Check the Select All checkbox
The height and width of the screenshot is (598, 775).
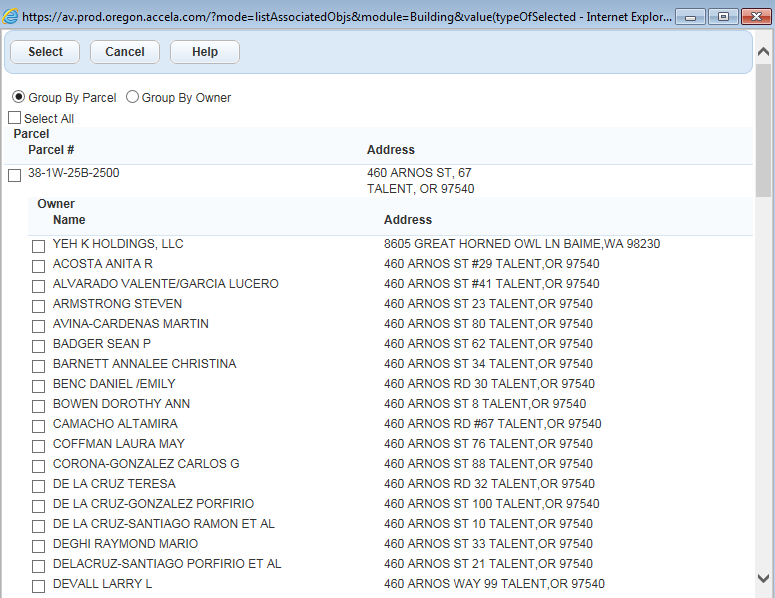(x=14, y=119)
